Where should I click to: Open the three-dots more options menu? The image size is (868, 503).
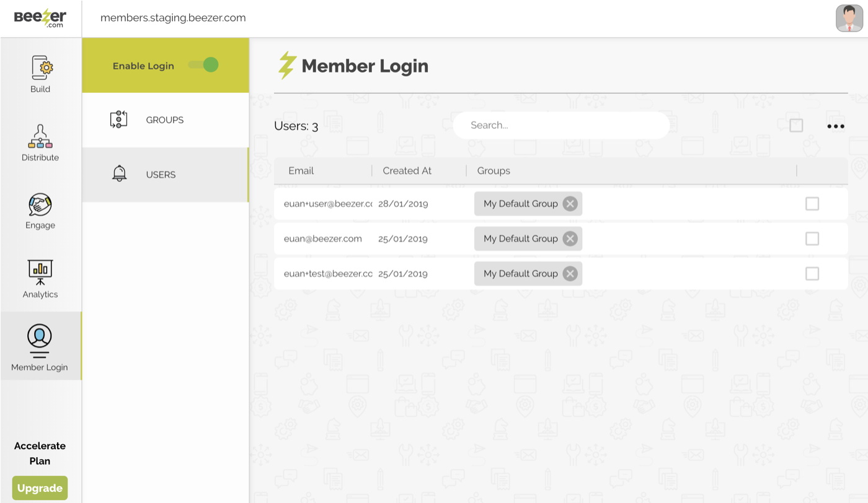[835, 126]
